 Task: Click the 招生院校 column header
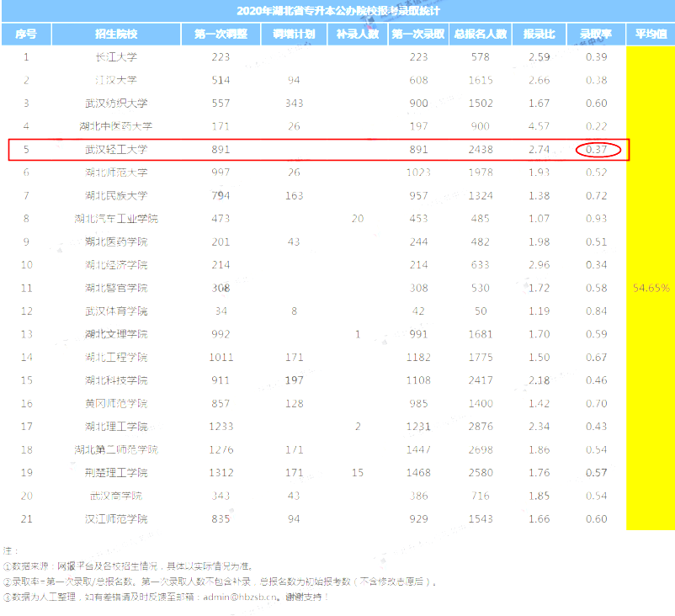116,34
